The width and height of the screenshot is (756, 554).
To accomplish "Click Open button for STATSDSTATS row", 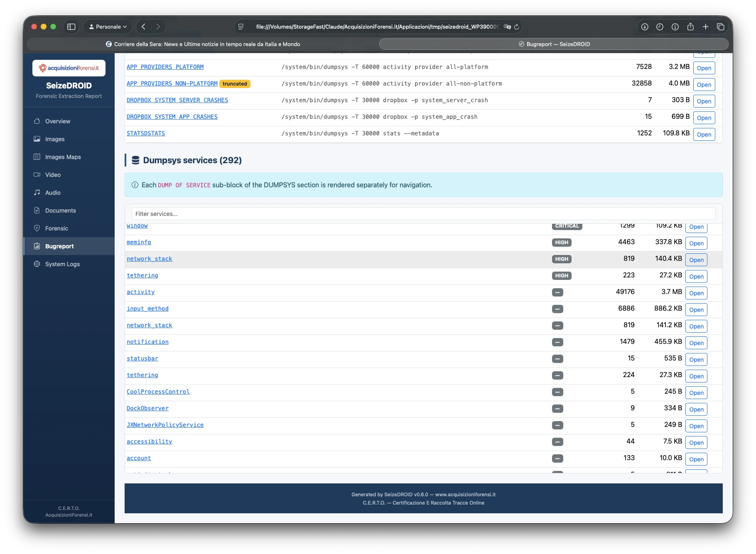I will pyautogui.click(x=704, y=135).
